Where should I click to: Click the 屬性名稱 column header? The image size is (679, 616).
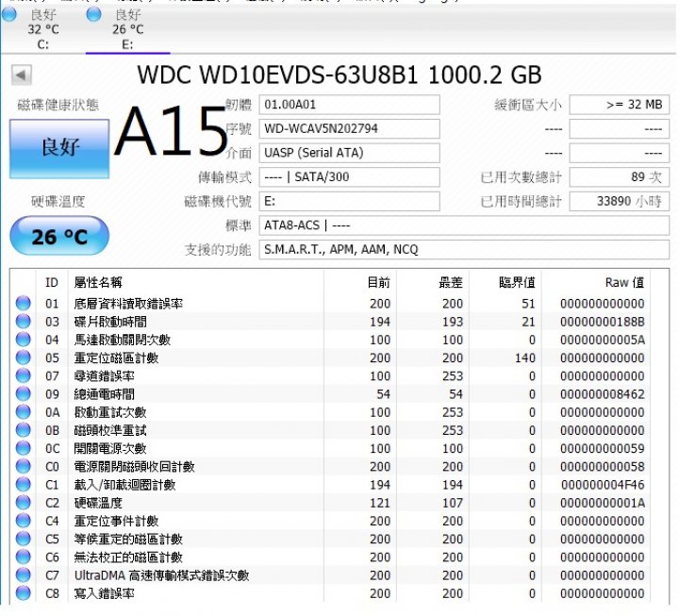point(195,282)
